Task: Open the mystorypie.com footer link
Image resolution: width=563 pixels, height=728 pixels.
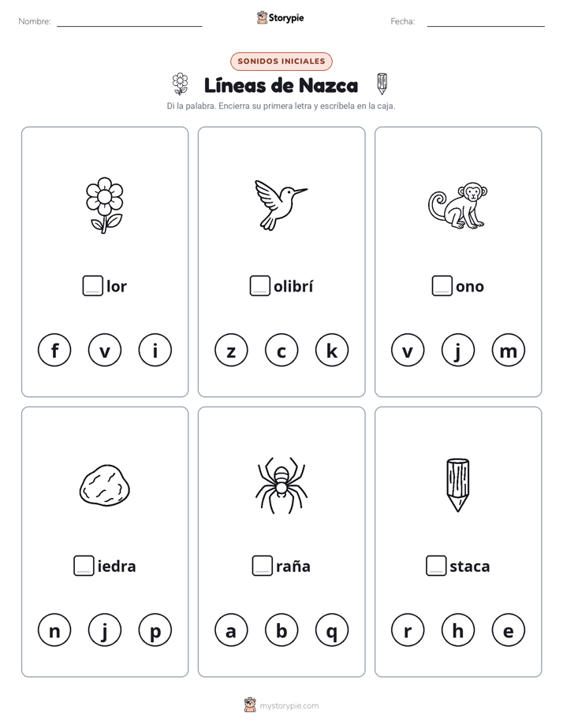Action: pyautogui.click(x=281, y=705)
